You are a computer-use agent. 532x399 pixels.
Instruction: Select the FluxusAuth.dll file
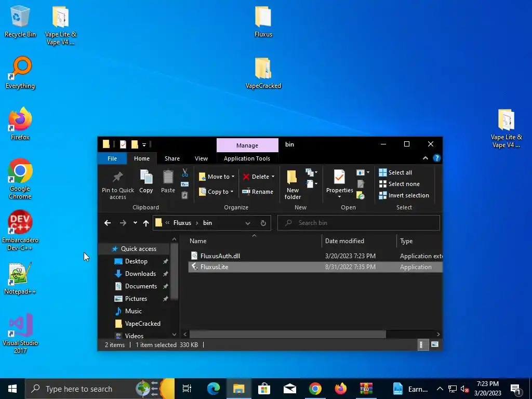pyautogui.click(x=315, y=256)
